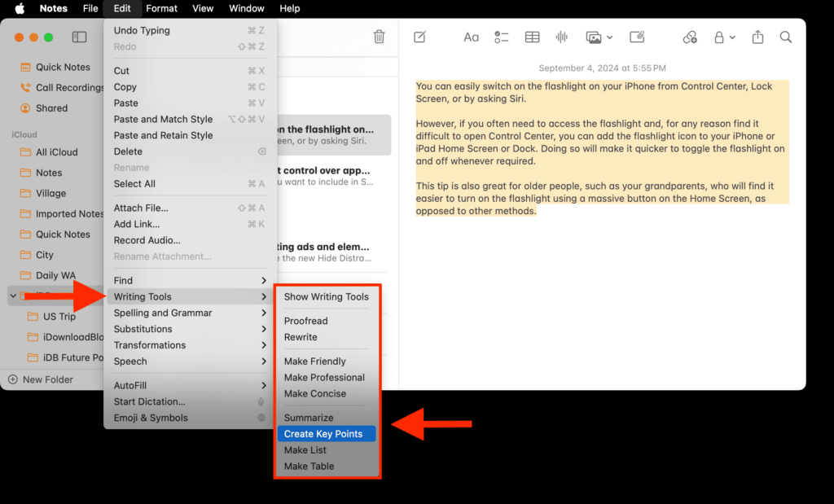
Task: Insert a table using the toolbar icon
Action: 532,37
